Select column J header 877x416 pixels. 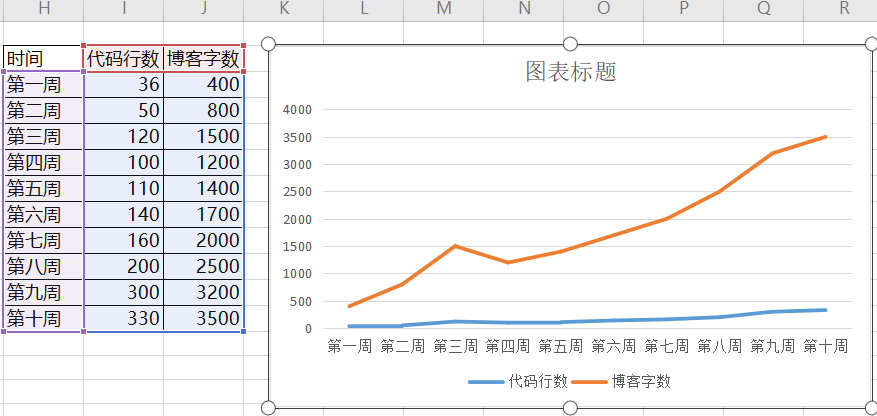coord(204,10)
